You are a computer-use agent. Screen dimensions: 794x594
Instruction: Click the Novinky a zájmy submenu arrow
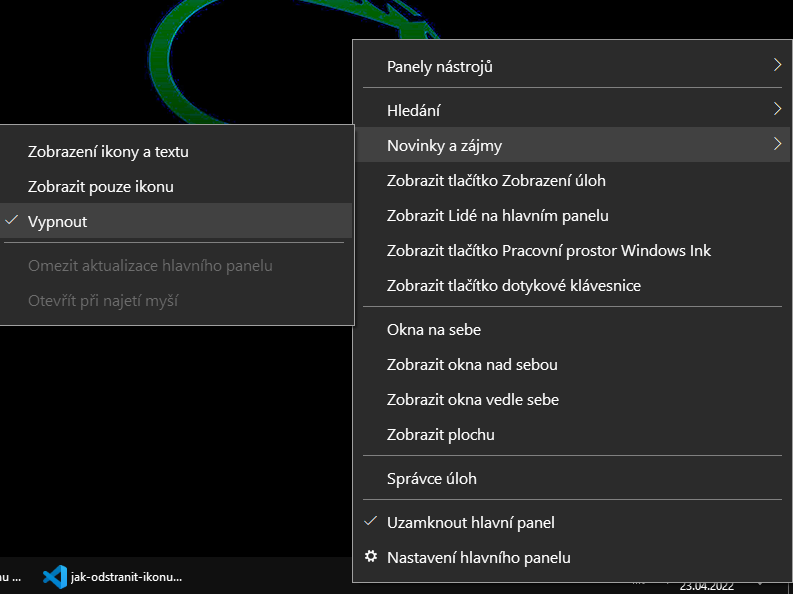777,144
